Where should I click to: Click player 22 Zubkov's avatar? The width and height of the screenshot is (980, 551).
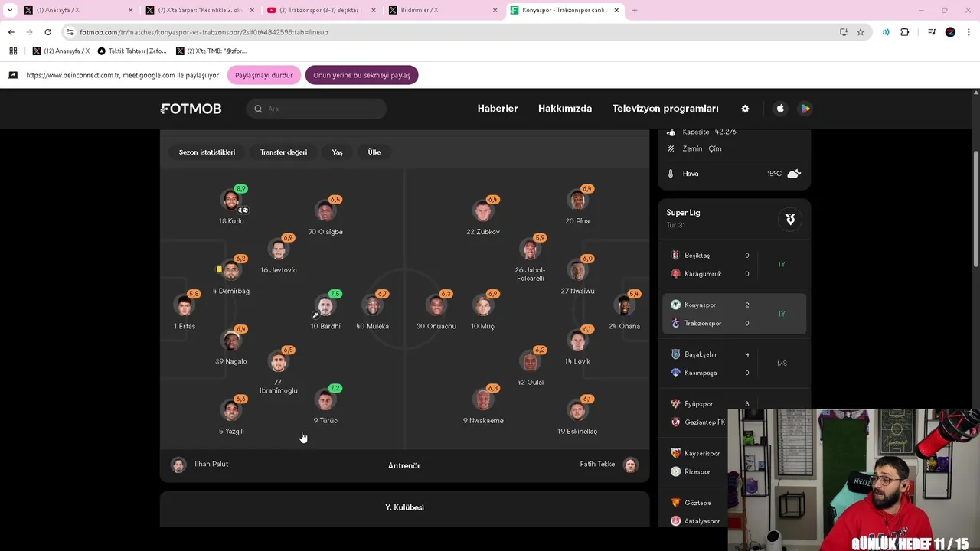click(x=483, y=211)
